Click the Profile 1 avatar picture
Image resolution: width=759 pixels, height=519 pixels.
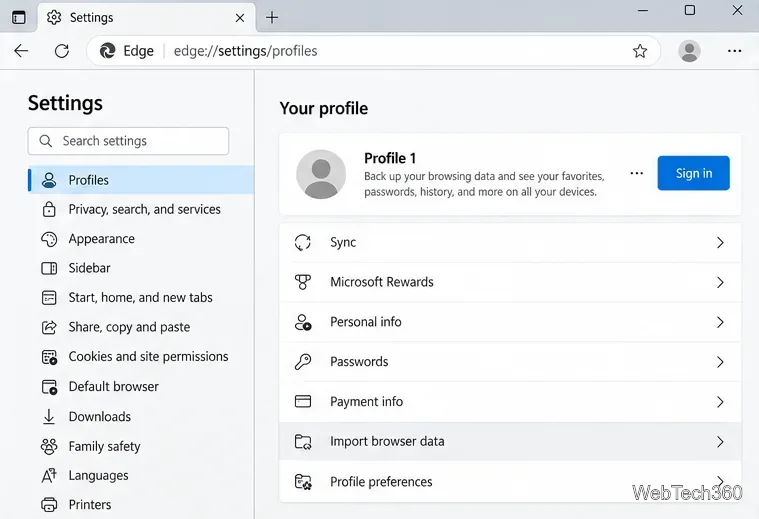pyautogui.click(x=321, y=174)
